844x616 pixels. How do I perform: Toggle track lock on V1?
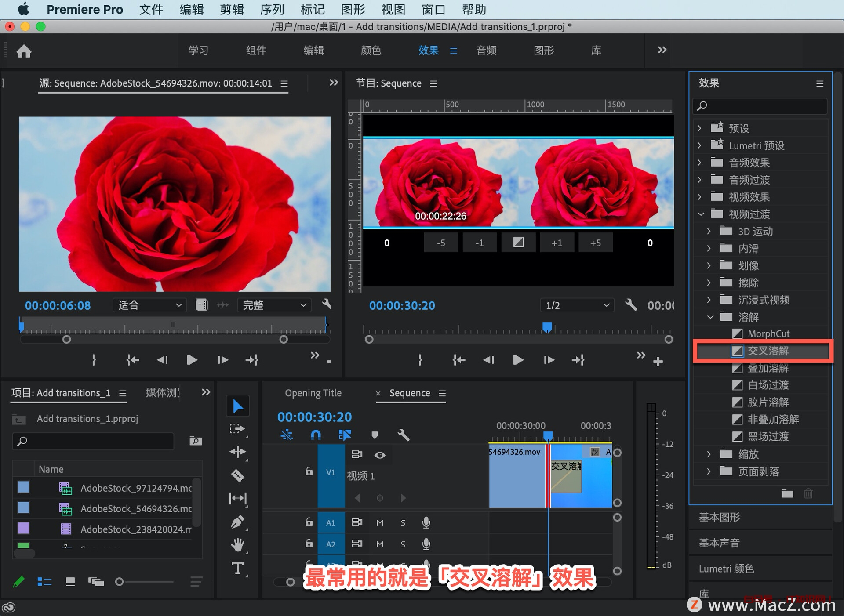click(309, 472)
